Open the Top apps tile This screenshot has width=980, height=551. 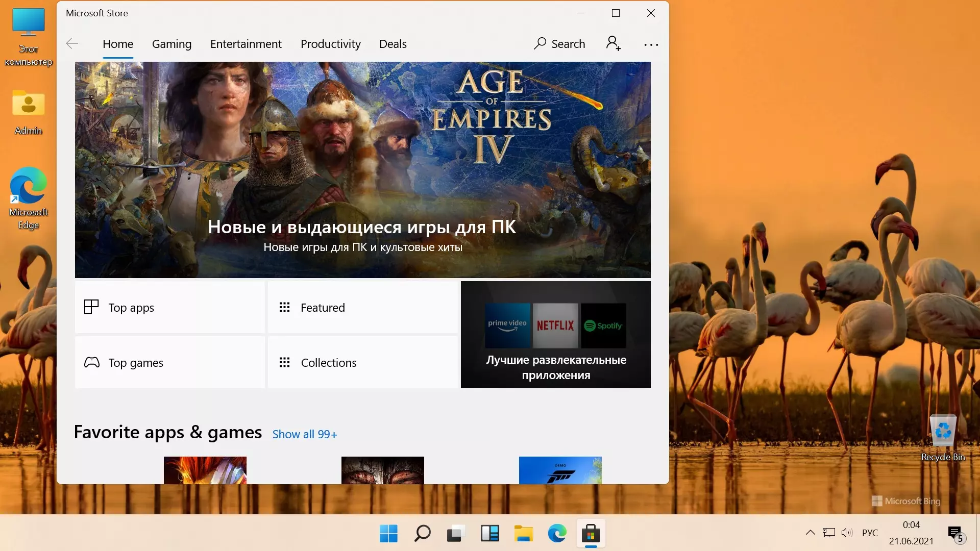(x=169, y=308)
